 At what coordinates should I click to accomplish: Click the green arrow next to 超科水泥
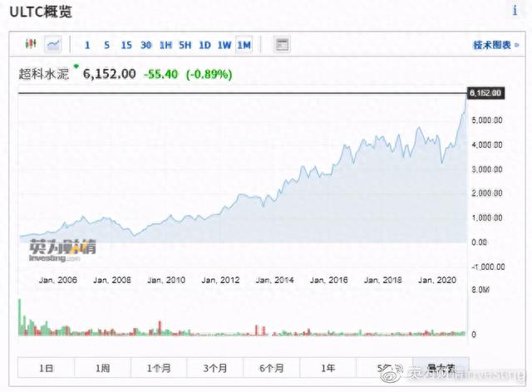pos(76,66)
